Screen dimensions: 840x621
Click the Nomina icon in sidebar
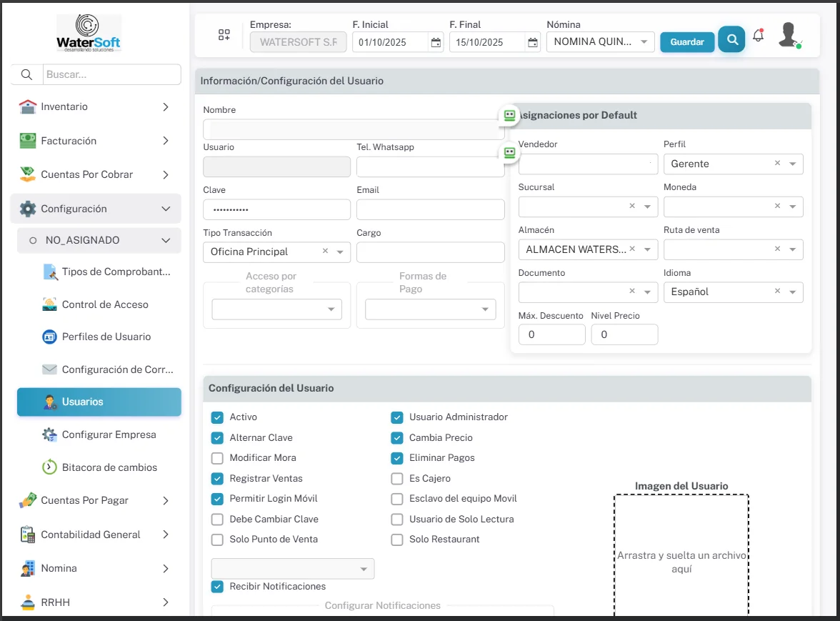coord(28,569)
